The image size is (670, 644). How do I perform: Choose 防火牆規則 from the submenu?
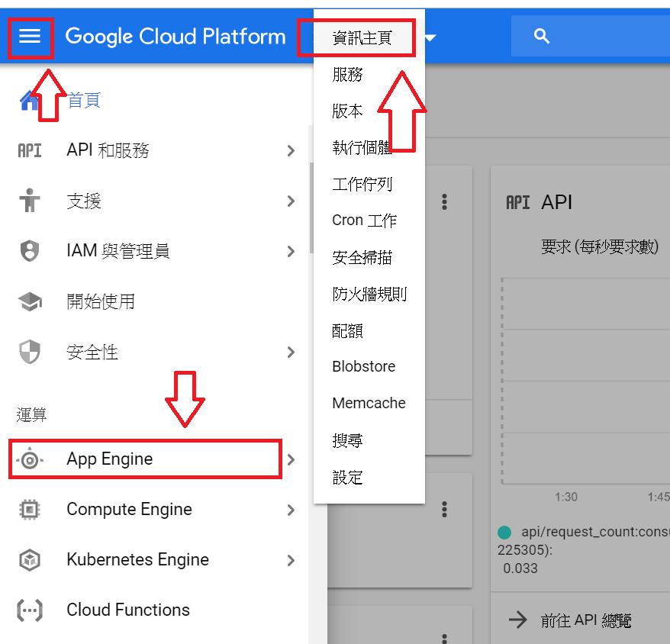(x=369, y=294)
